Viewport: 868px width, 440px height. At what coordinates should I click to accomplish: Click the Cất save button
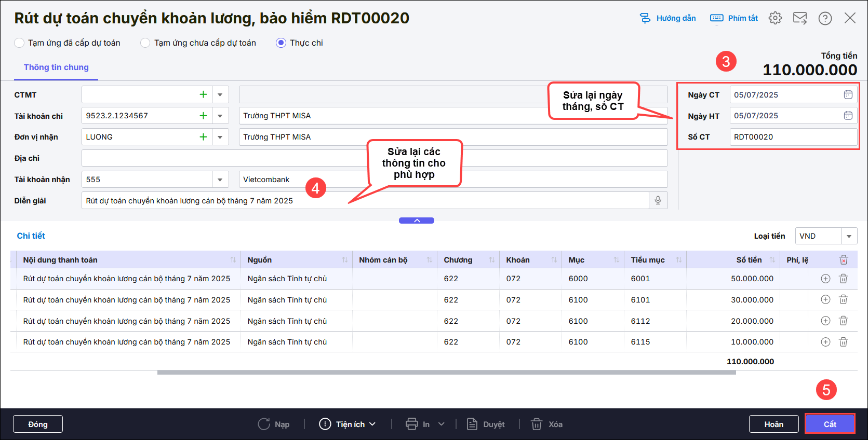tap(830, 424)
